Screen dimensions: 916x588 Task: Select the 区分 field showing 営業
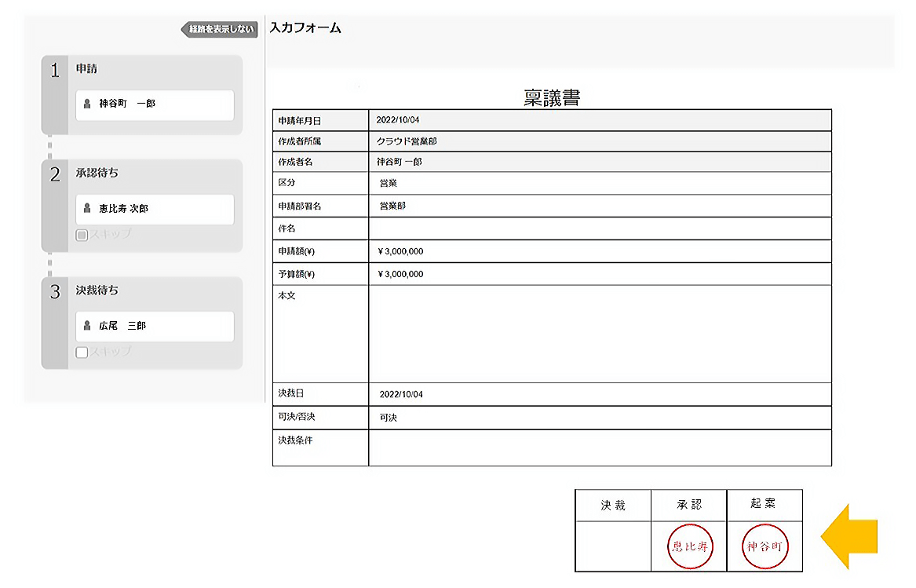pyautogui.click(x=599, y=183)
